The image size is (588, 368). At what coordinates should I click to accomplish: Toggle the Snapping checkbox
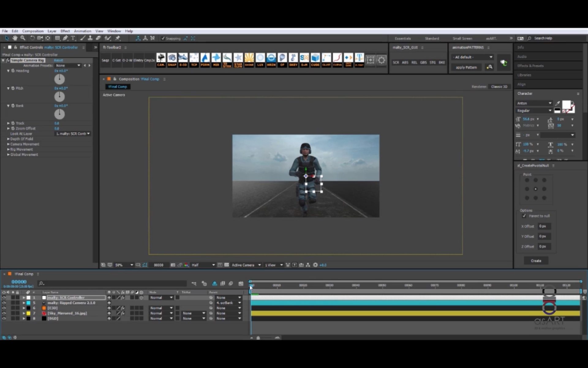163,38
